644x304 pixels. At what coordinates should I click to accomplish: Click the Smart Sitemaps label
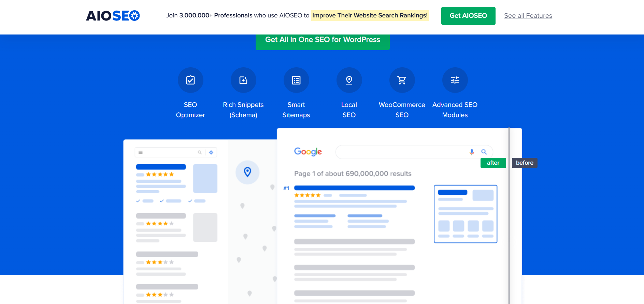point(296,110)
